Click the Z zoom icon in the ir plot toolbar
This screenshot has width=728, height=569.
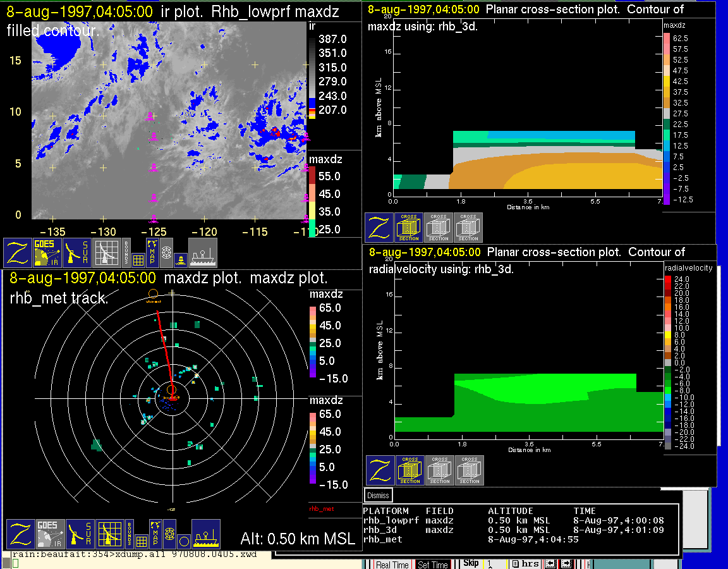18,253
